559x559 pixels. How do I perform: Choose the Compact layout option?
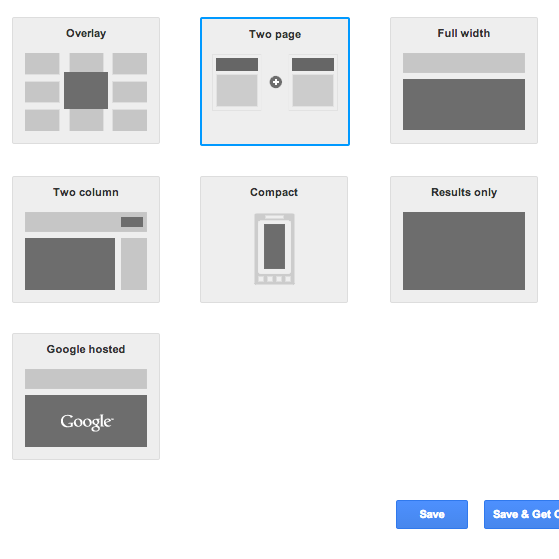coord(274,240)
